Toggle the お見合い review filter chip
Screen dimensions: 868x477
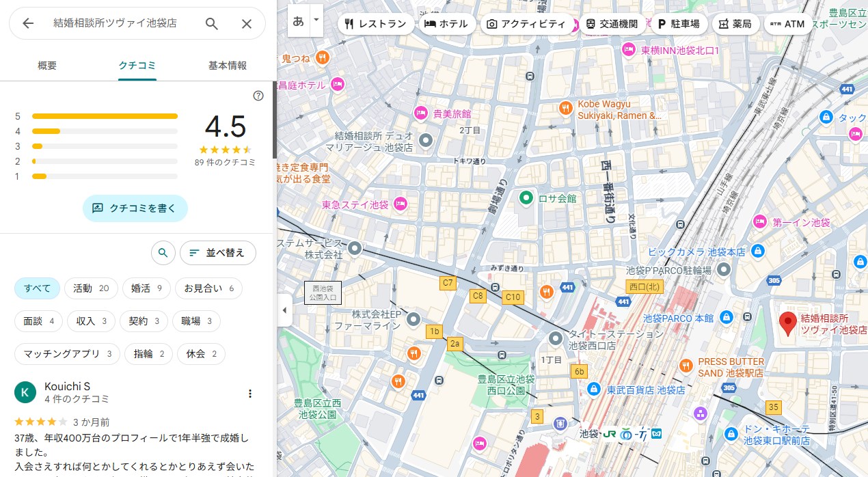point(208,288)
